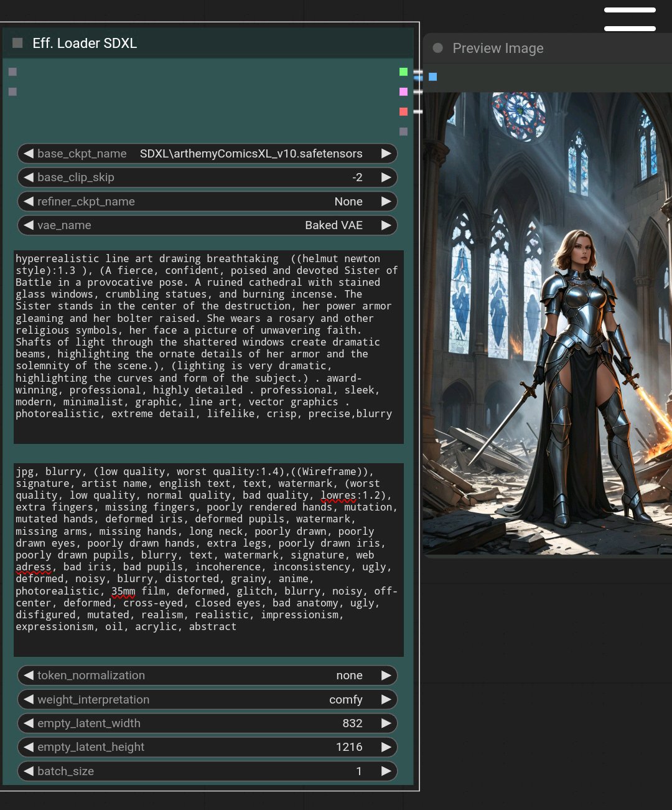Focus the positive prompt text box
Viewport: 672px width, 810px height.
[x=208, y=347]
